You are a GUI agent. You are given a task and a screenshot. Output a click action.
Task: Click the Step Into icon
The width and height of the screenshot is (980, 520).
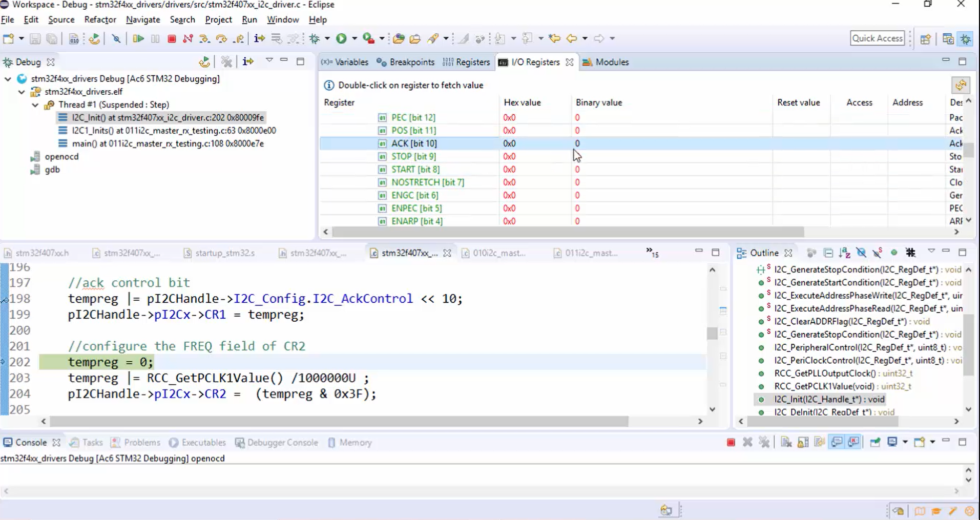click(x=204, y=38)
